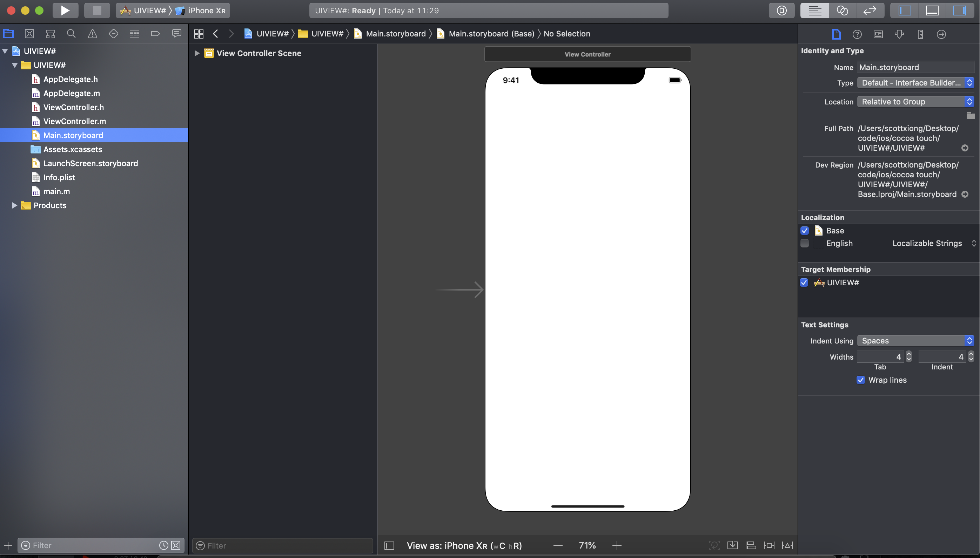Open the debug navigator
This screenshot has width=980, height=558.
coord(135,34)
